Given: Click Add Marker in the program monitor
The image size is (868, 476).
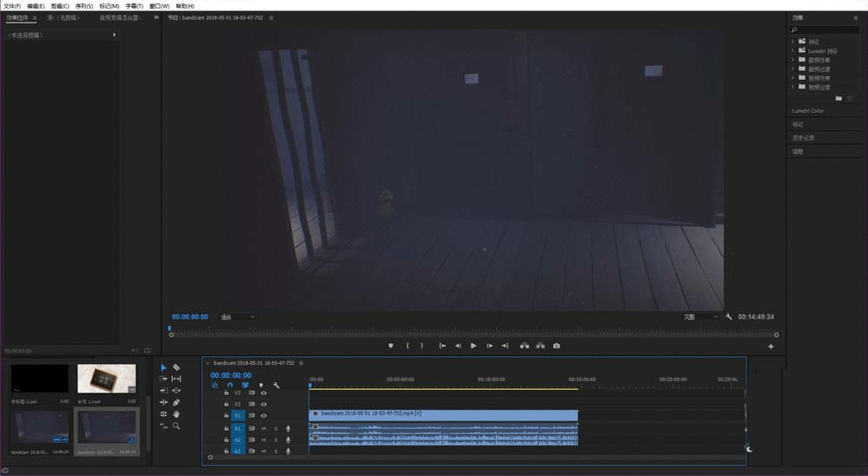Looking at the screenshot, I should tap(391, 346).
